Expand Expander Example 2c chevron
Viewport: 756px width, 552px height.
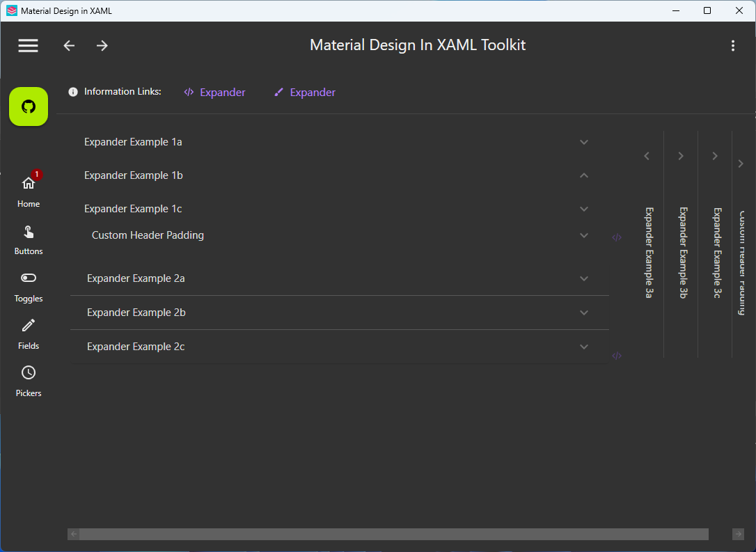point(584,347)
